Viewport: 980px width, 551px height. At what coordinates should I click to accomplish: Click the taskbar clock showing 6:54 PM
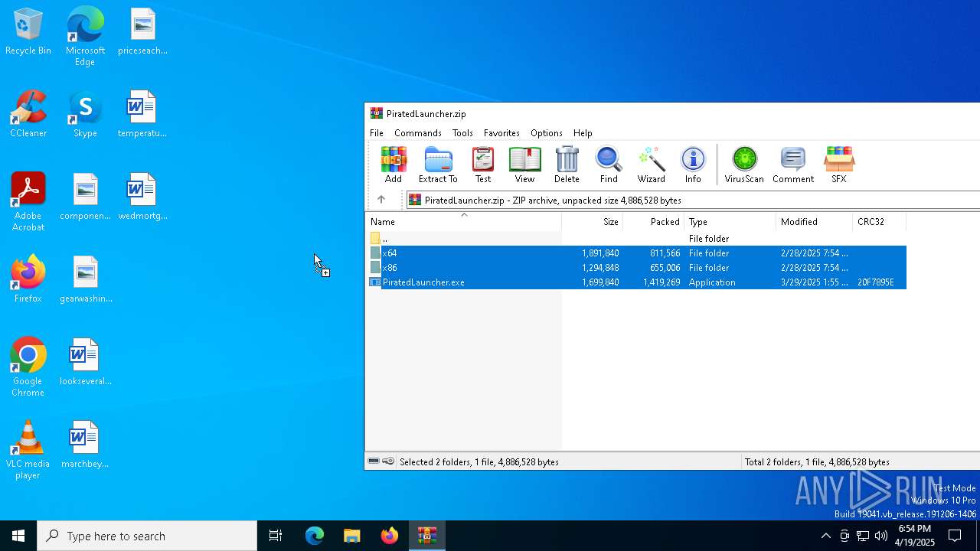click(x=915, y=536)
